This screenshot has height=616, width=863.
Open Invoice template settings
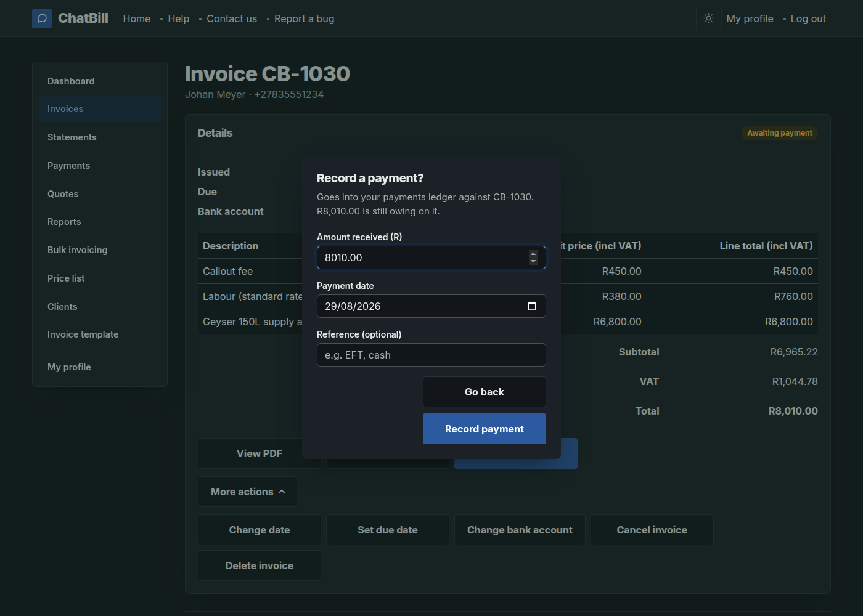click(x=100, y=334)
